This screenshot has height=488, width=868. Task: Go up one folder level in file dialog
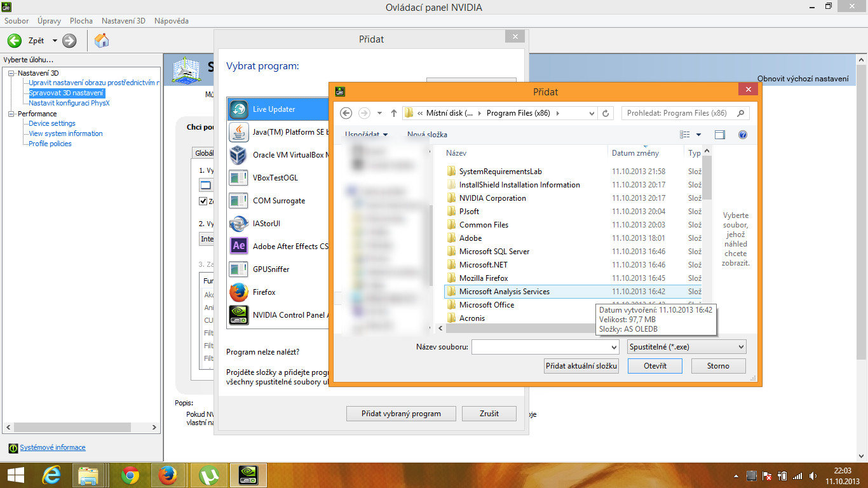394,113
